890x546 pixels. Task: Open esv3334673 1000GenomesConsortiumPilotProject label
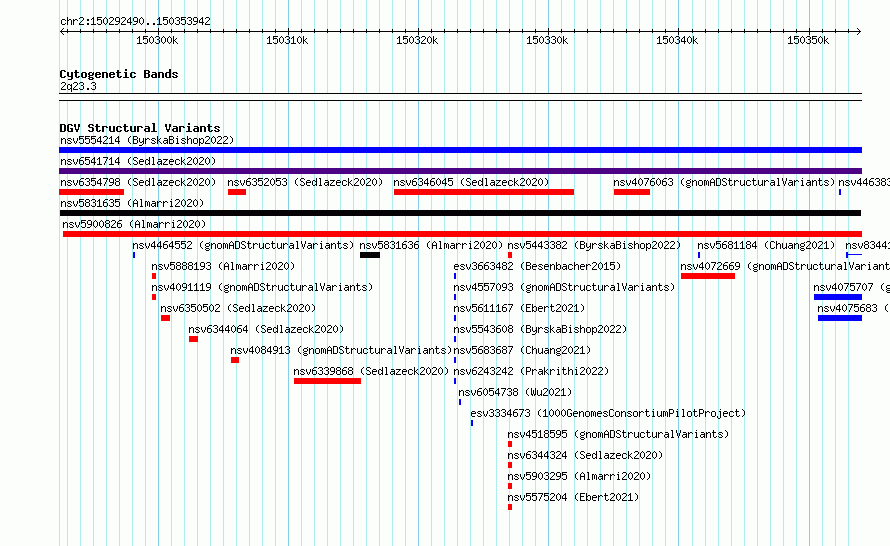608,413
